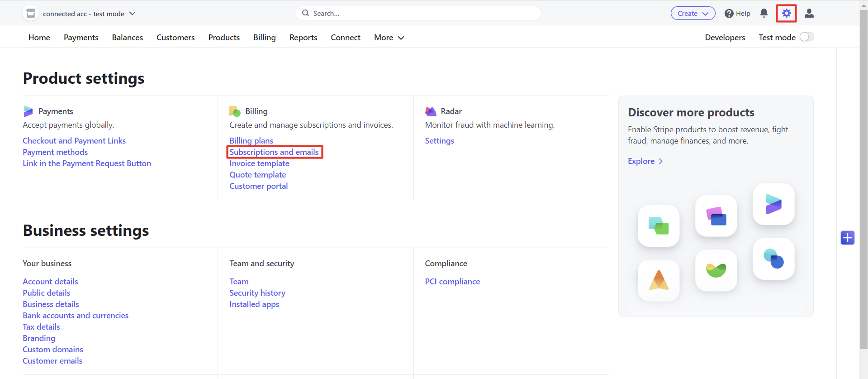Open the user profile icon

809,13
